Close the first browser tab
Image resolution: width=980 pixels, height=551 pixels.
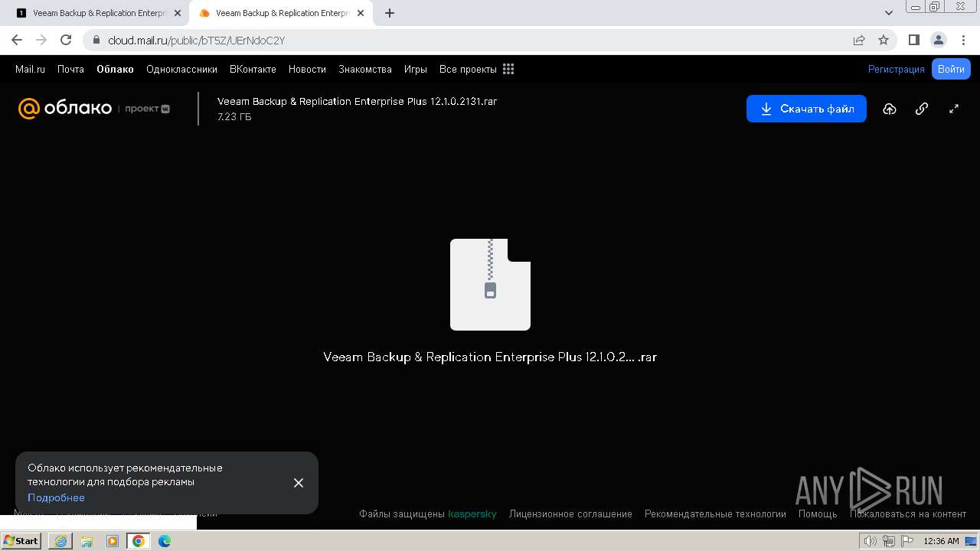tap(178, 13)
